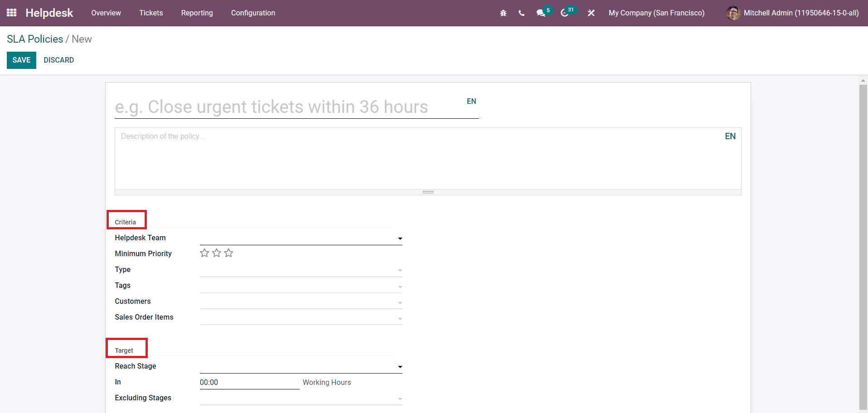Open the Excluding Stages dropdown
Image resolution: width=868 pixels, height=413 pixels.
pos(399,399)
